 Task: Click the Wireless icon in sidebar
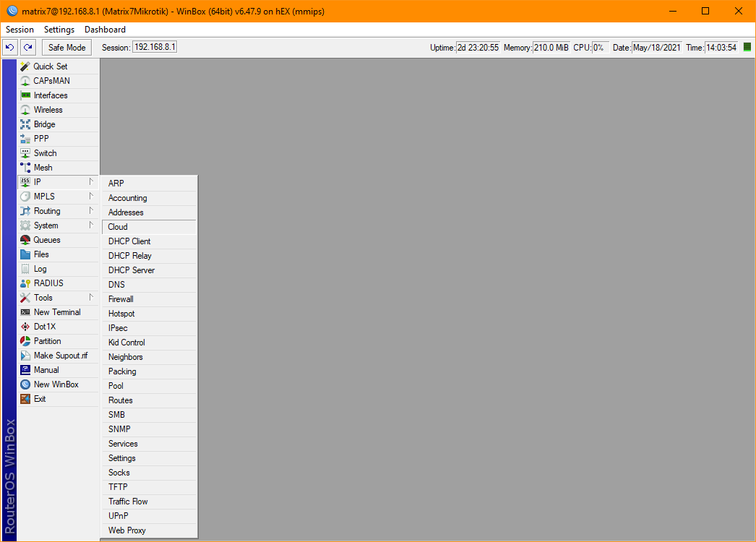pyautogui.click(x=25, y=110)
